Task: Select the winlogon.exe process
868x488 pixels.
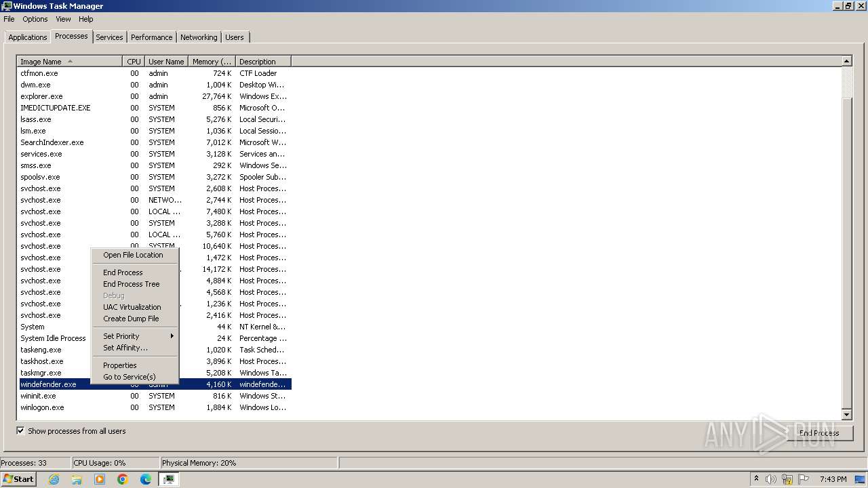Action: click(x=154, y=407)
